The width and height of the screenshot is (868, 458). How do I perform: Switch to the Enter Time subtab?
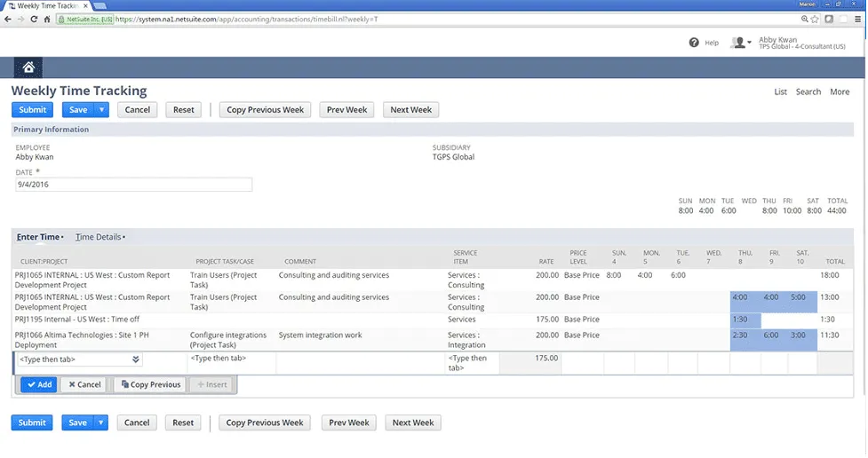pyautogui.click(x=39, y=237)
